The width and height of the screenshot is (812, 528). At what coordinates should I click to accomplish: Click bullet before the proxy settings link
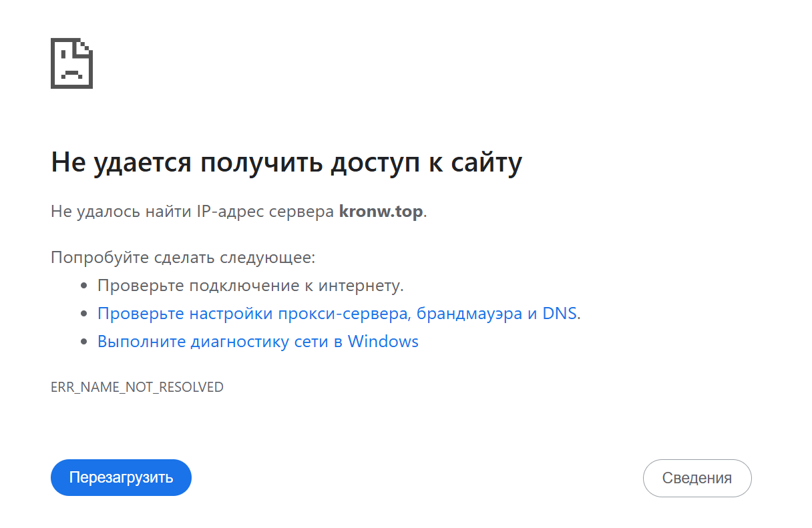coord(84,314)
